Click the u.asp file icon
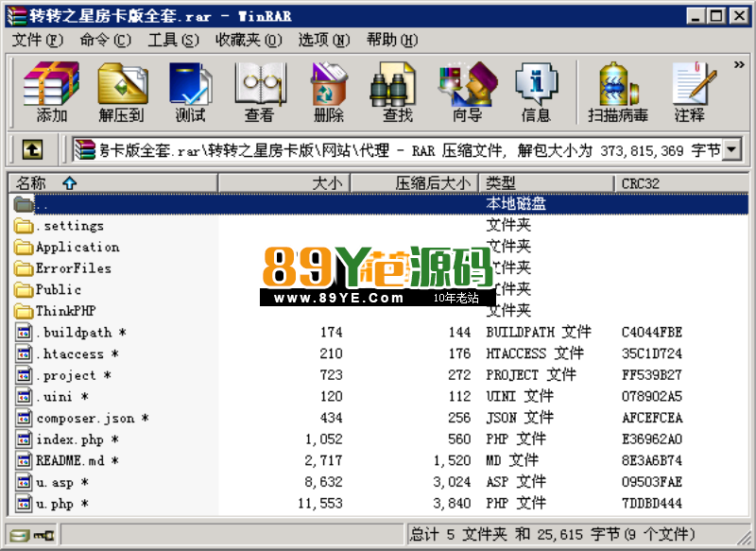The height and width of the screenshot is (551, 756). [x=24, y=482]
